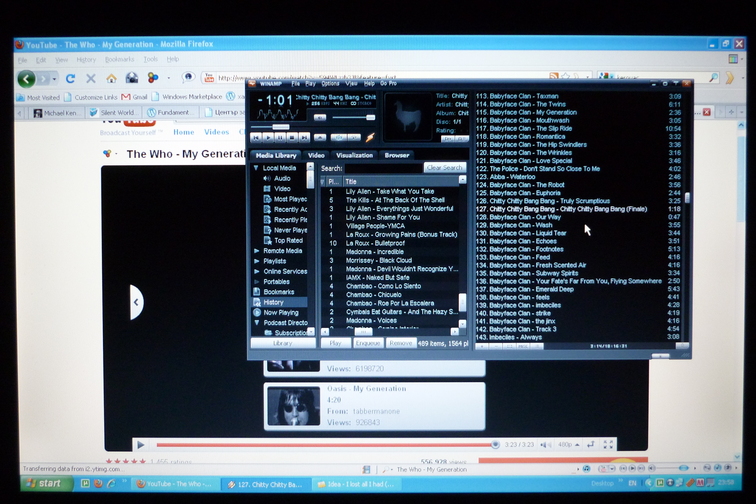Click Winamp volume slider
The image size is (756, 504).
click(353, 117)
